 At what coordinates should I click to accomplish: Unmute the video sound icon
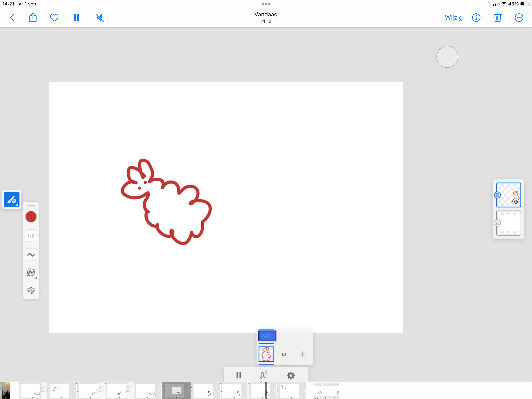coord(100,18)
